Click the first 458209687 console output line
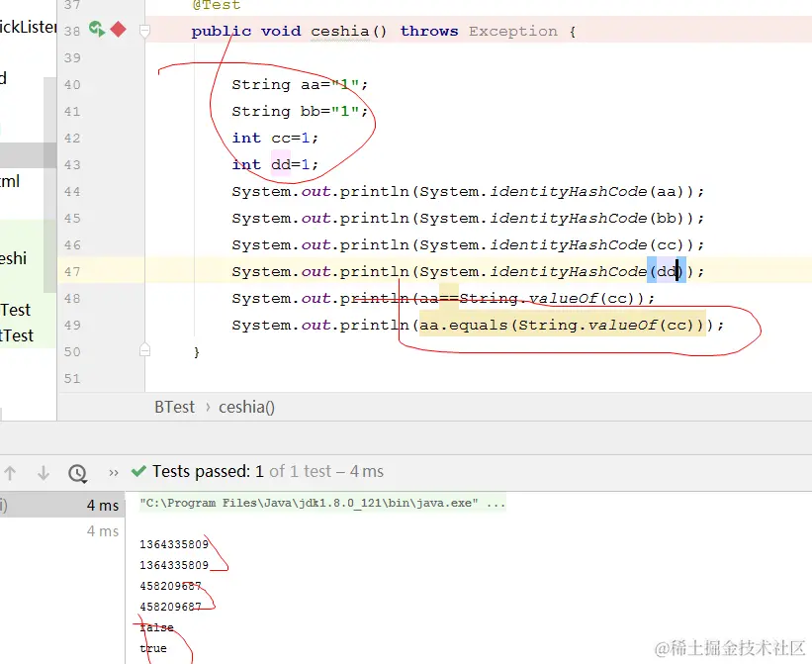 coord(170,586)
